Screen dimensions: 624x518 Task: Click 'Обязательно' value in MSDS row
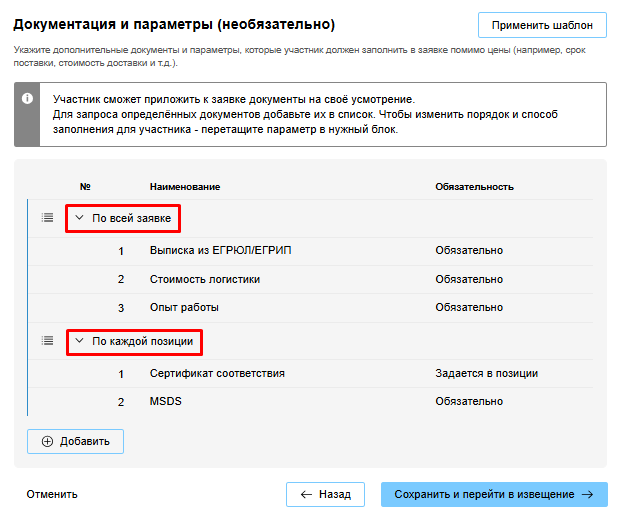468,401
